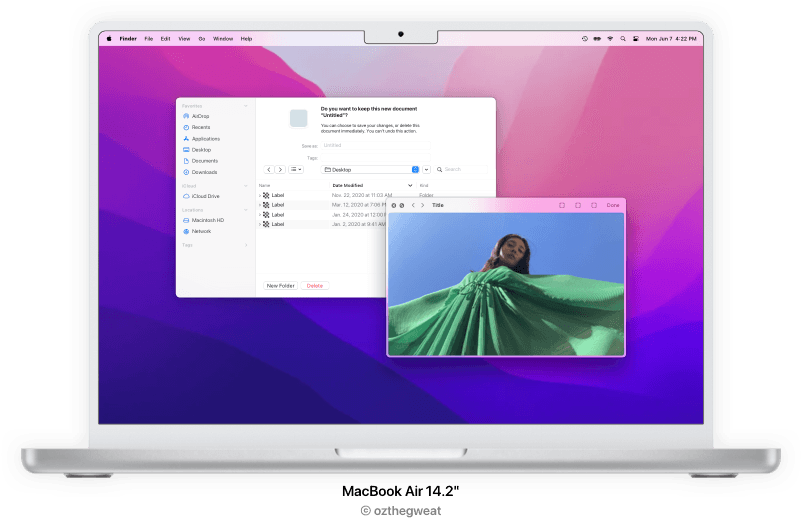Sort by the Date Modified column header
Image resolution: width=801 pixels, height=518 pixels.
tap(348, 185)
